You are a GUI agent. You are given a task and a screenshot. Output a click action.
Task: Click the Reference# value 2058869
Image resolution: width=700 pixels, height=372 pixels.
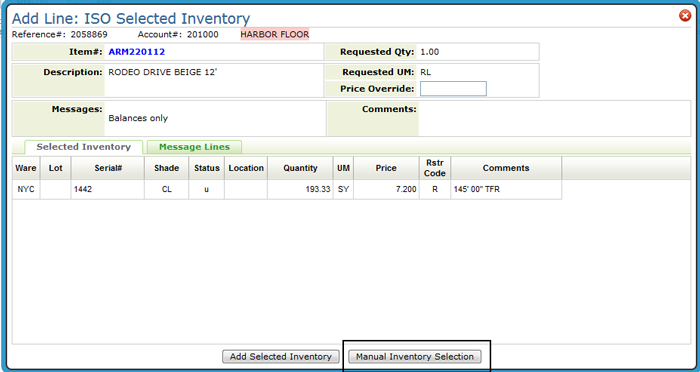point(89,34)
